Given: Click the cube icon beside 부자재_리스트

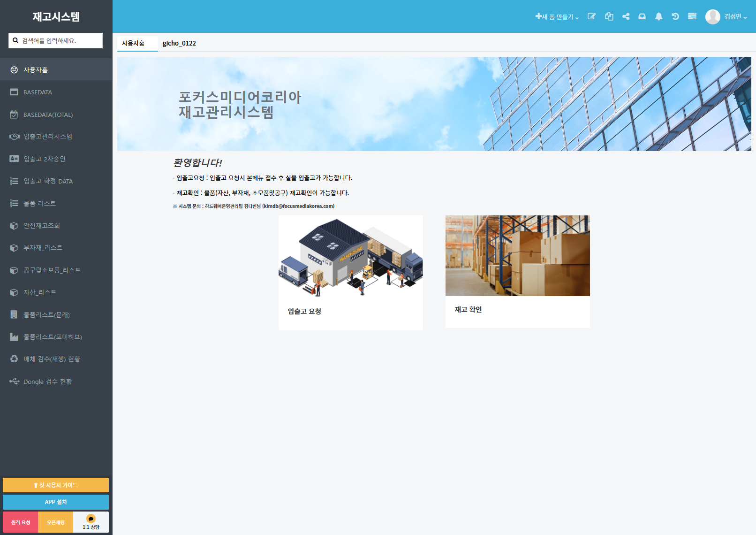Looking at the screenshot, I should [x=14, y=248].
